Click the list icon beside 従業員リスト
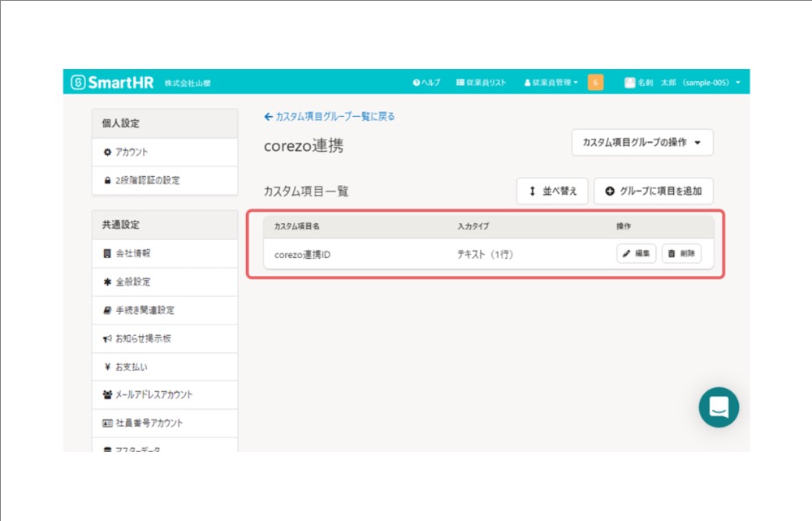This screenshot has height=521, width=812. click(460, 82)
